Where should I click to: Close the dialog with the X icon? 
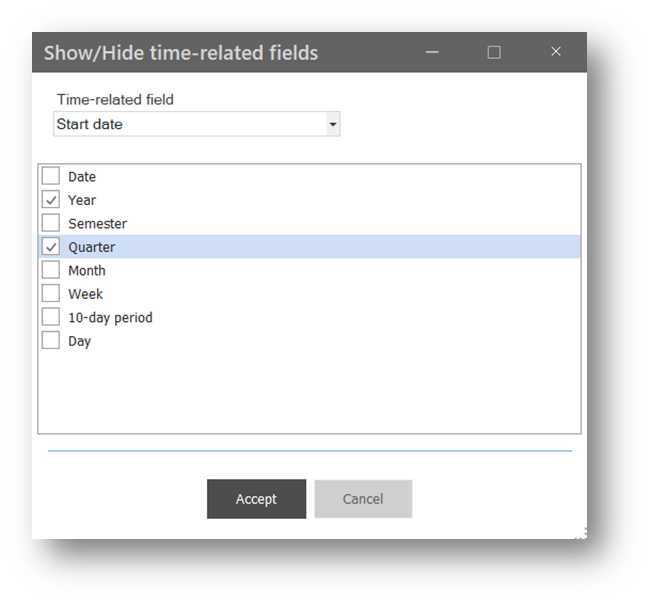(x=556, y=52)
